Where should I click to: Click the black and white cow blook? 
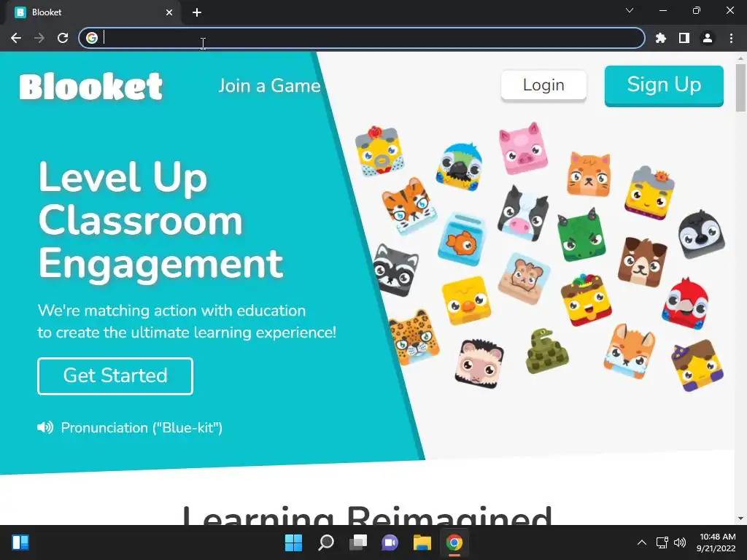tap(522, 214)
